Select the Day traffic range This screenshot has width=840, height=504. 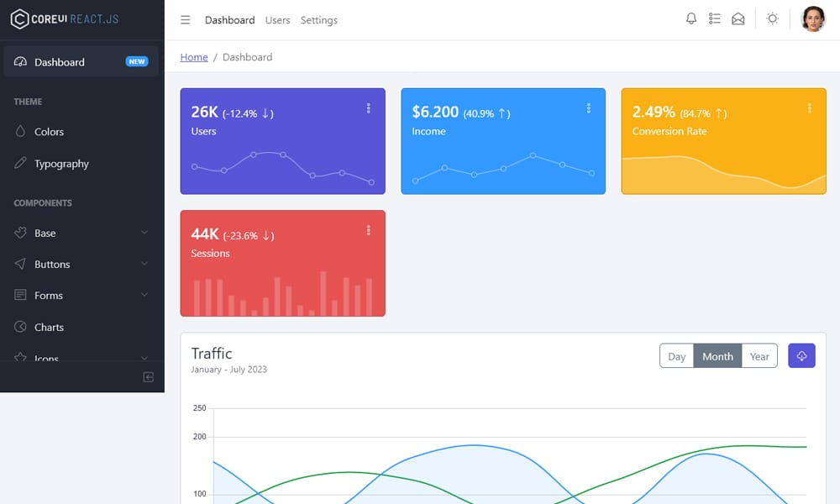[x=676, y=356]
